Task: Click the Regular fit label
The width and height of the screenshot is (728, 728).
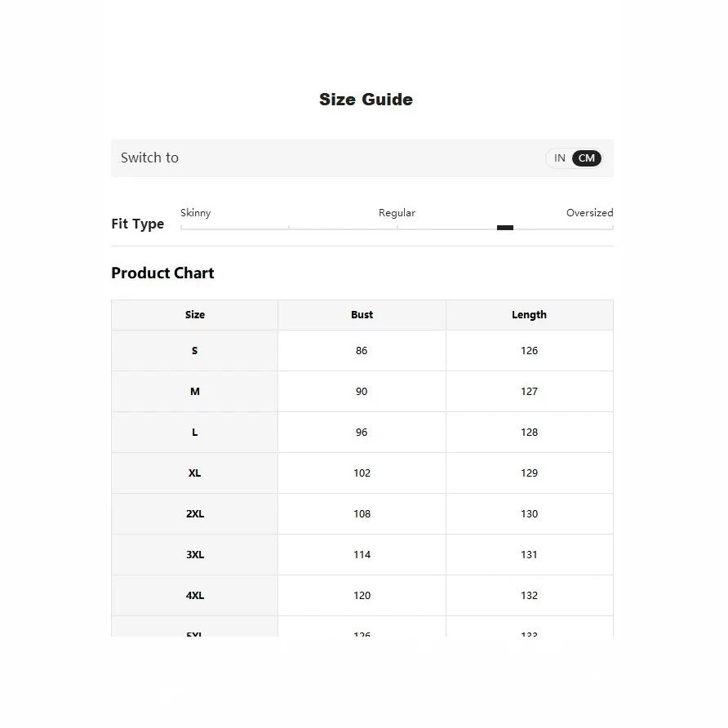Action: (397, 213)
